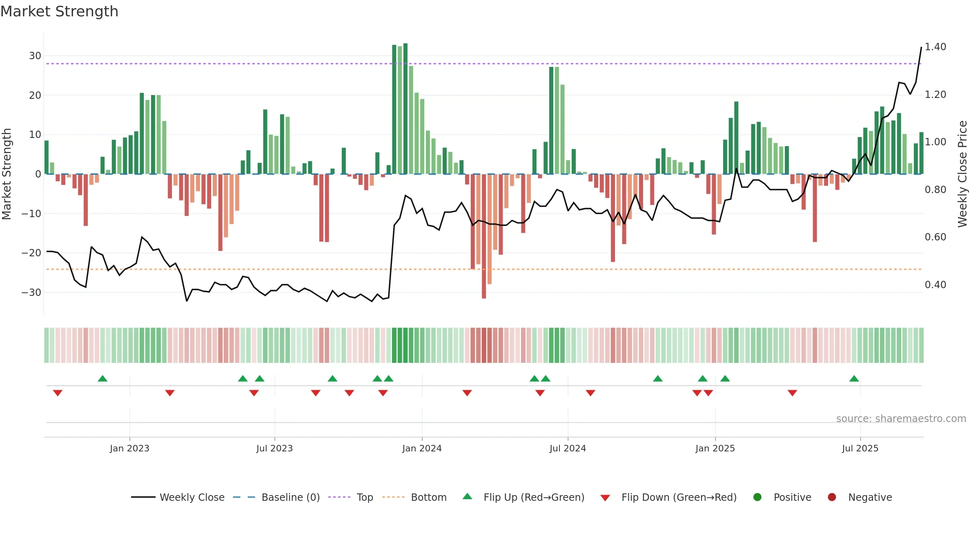Click the Jan 2023 axis label
Screen dimensions: 980x551
[x=129, y=449]
